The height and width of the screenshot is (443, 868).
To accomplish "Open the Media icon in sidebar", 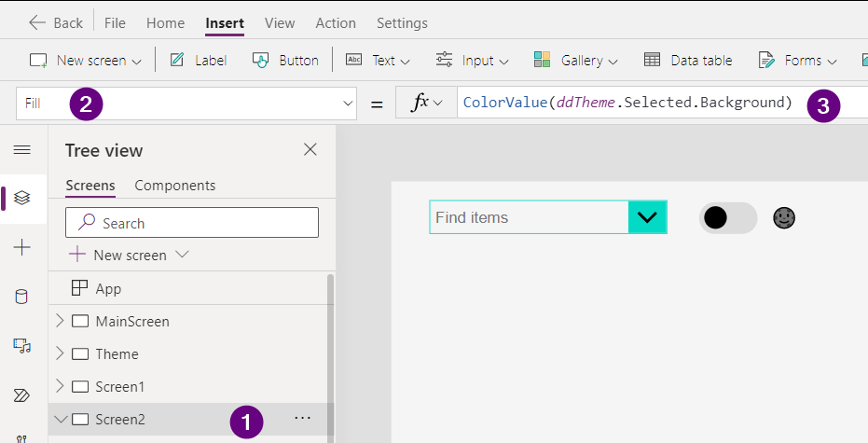I will tap(22, 346).
